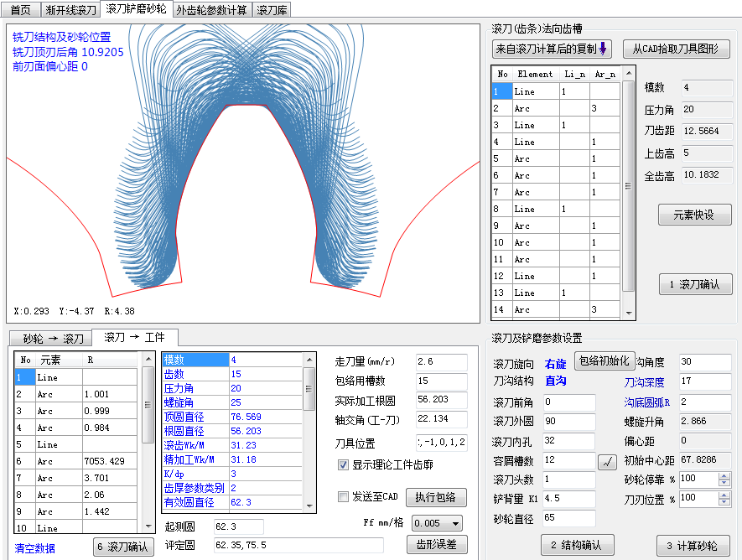The image size is (742, 560).
Task: Click the 容屑槽数 input field
Action: tap(568, 460)
